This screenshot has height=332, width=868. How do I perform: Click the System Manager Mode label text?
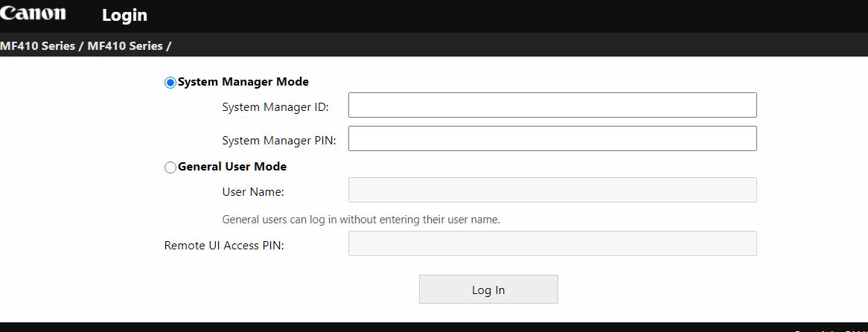point(243,82)
